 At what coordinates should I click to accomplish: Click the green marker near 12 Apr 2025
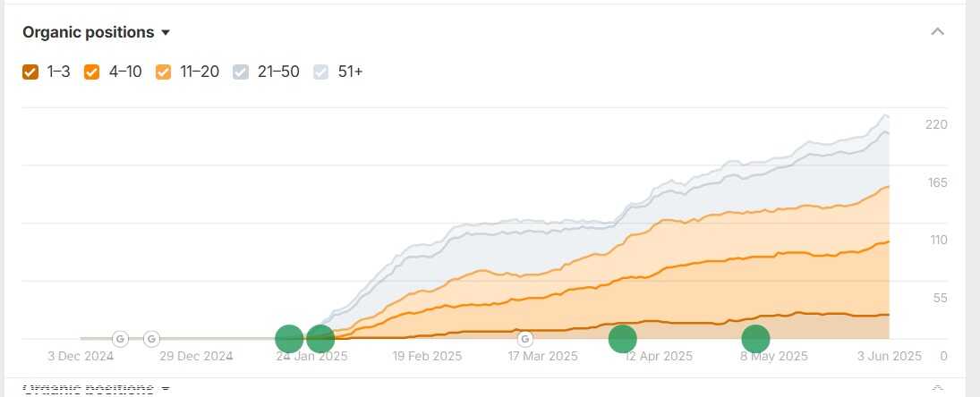coord(623,339)
